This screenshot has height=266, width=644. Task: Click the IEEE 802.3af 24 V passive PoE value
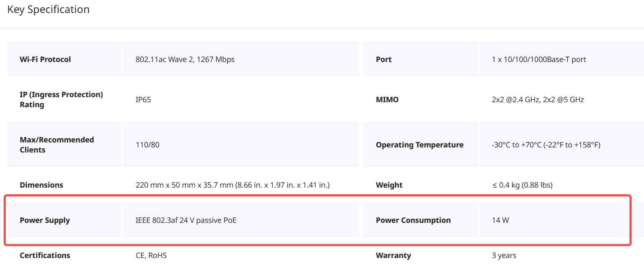click(x=186, y=220)
